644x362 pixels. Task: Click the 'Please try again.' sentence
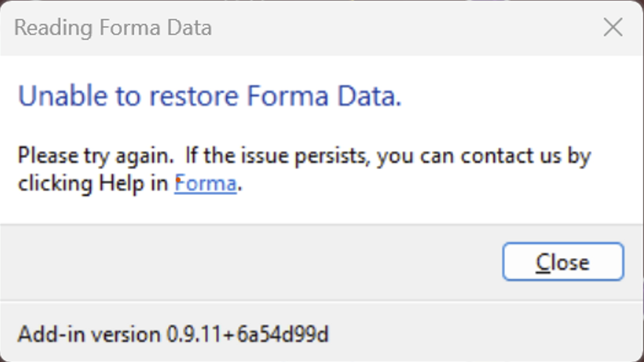[96, 156]
